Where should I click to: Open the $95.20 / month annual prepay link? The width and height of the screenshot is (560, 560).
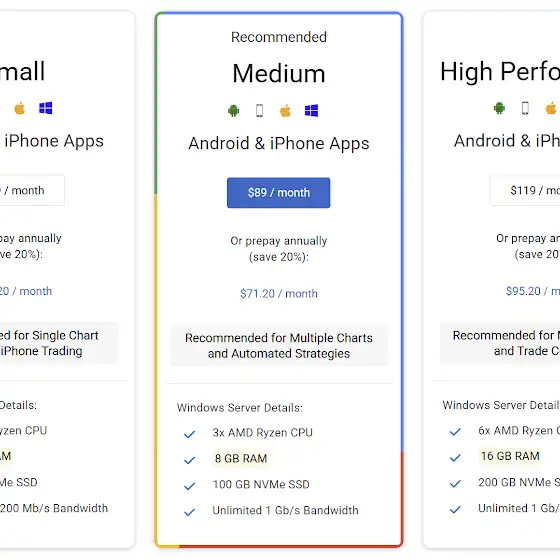[x=533, y=291]
